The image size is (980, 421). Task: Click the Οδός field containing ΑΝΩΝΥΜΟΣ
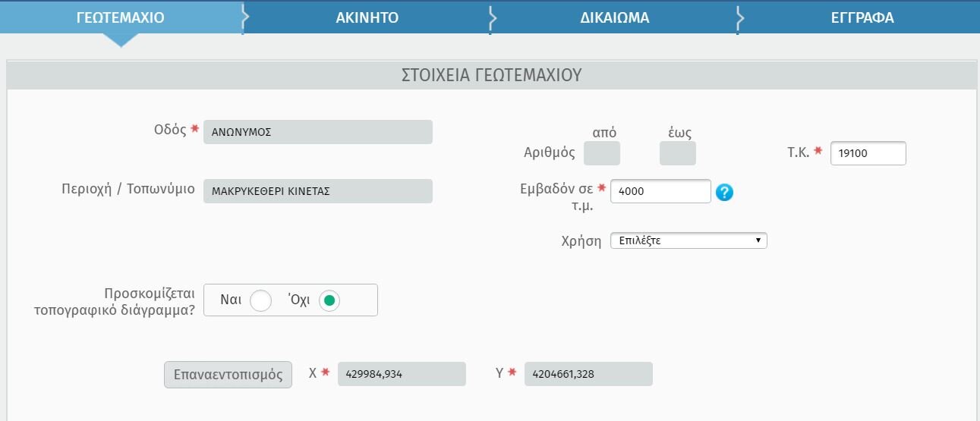coord(318,132)
